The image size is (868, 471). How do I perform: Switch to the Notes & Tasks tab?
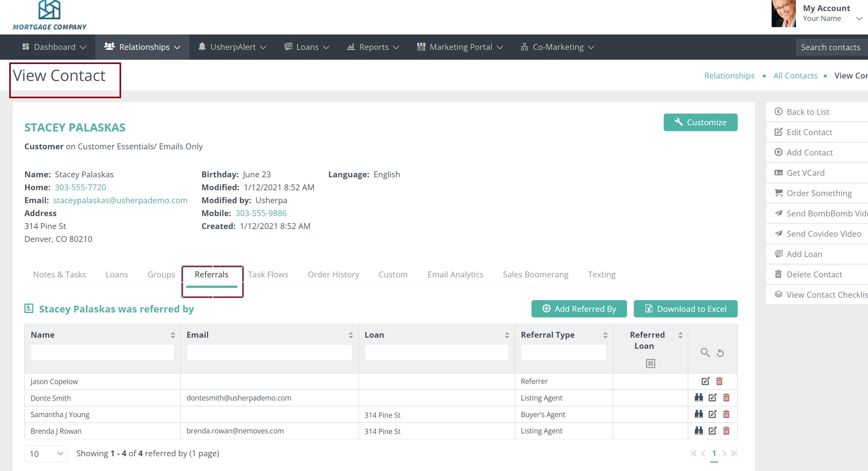(59, 274)
